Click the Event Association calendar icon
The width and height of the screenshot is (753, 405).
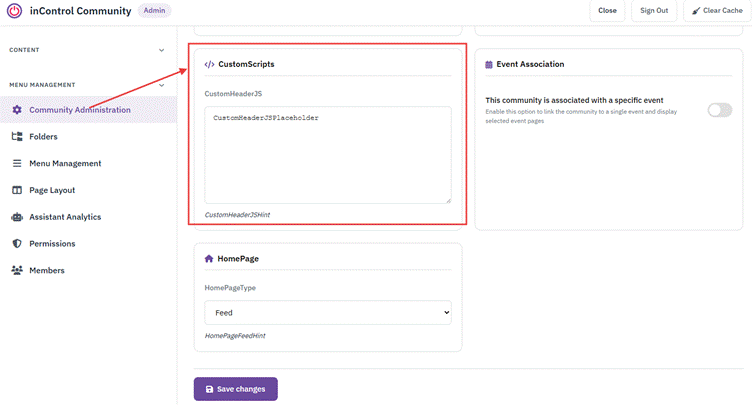(x=489, y=64)
